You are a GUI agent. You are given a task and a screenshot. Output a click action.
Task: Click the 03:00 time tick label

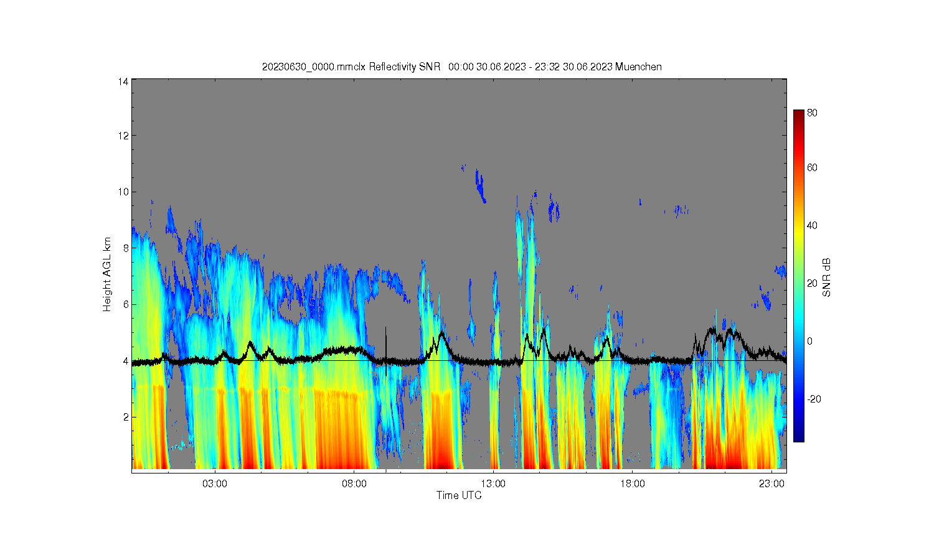pos(215,483)
